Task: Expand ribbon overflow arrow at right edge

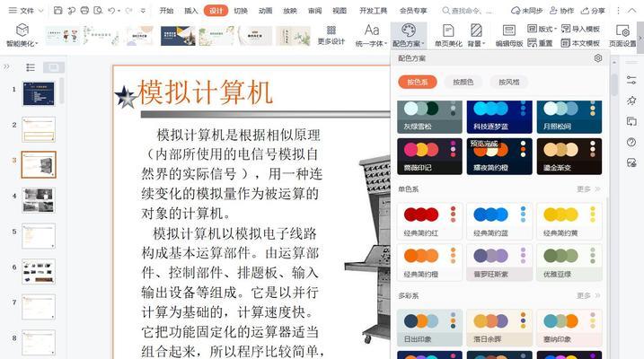Action: coord(640,38)
